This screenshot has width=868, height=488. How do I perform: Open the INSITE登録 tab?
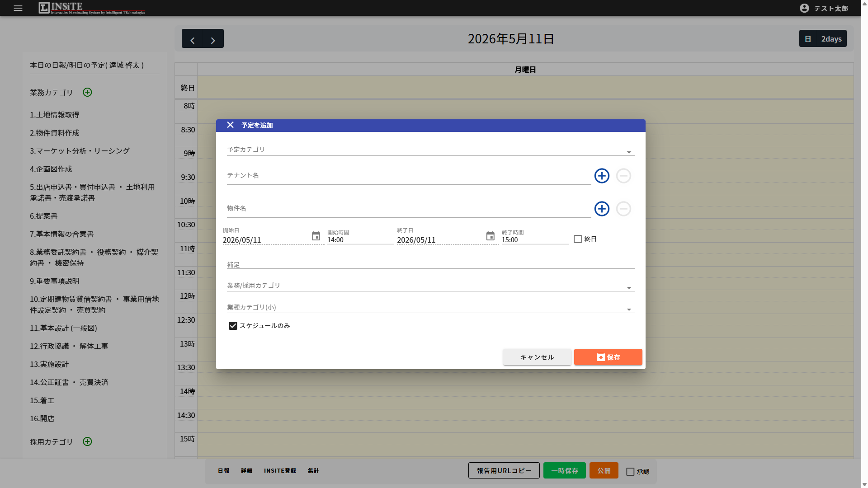pyautogui.click(x=280, y=471)
